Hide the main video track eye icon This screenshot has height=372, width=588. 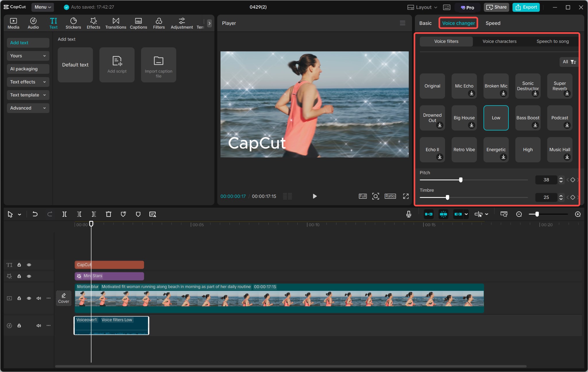(x=29, y=298)
